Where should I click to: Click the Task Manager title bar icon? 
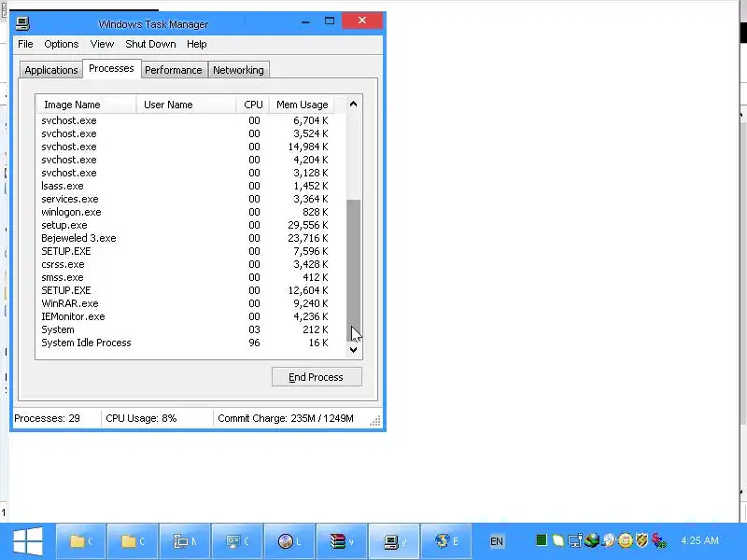[x=21, y=23]
